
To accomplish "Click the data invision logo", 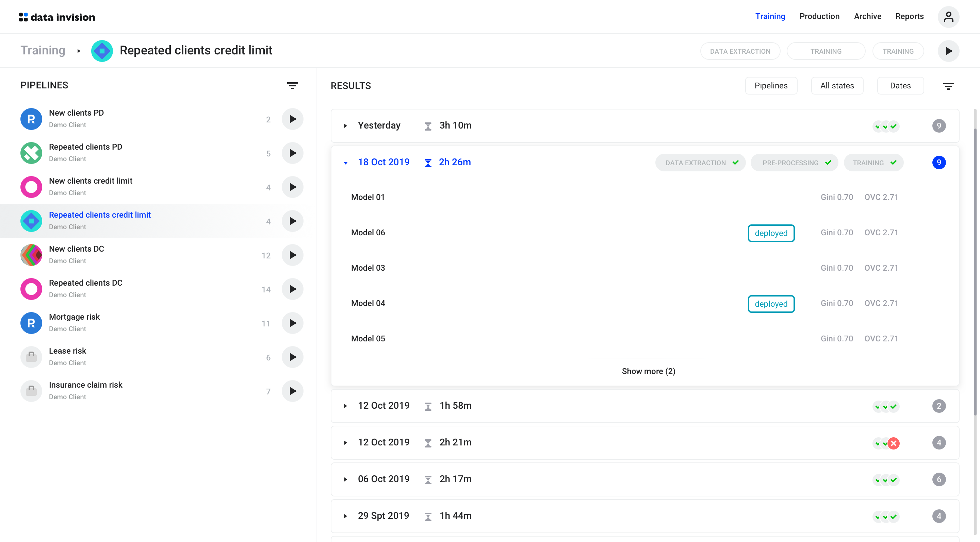I will pos(57,17).
